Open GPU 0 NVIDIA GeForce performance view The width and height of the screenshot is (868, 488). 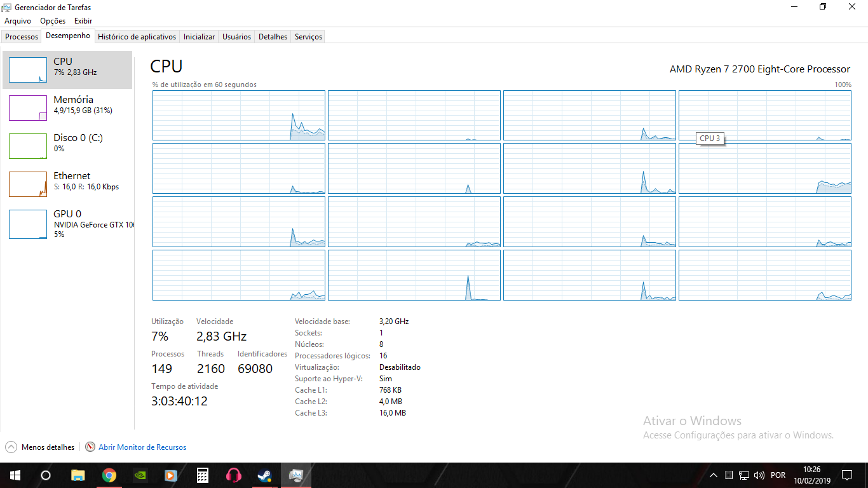67,224
